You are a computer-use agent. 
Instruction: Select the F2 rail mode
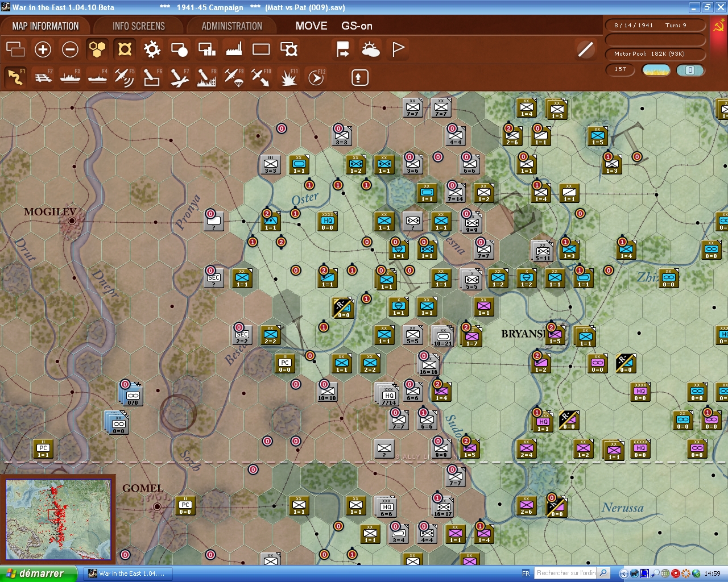[x=43, y=77]
